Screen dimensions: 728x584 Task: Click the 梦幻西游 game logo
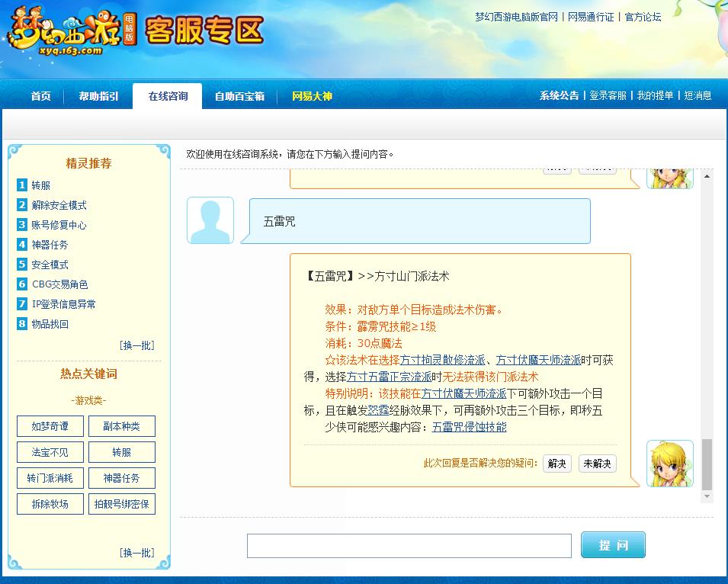pos(72,31)
